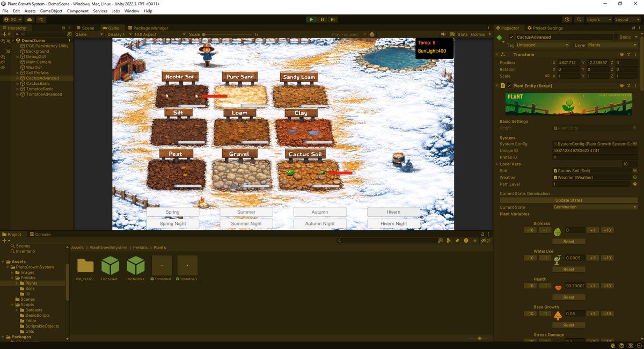Click the Project search-by-import-log icon

point(466,241)
